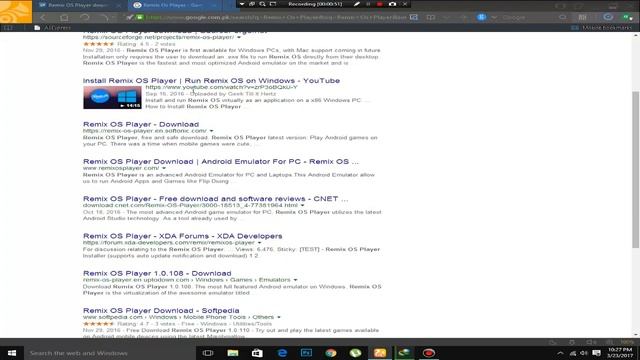
Task: Click the home icon in browser toolbar
Action: point(64,18)
